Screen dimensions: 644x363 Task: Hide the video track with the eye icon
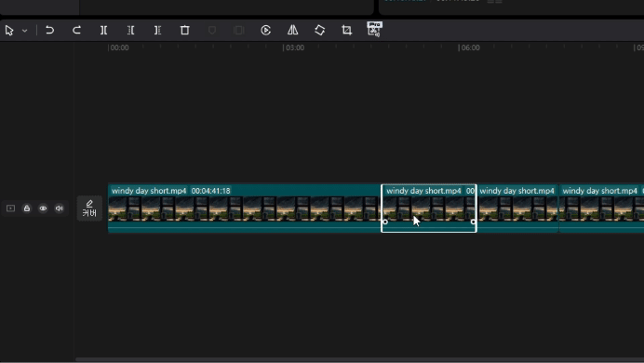click(x=43, y=208)
